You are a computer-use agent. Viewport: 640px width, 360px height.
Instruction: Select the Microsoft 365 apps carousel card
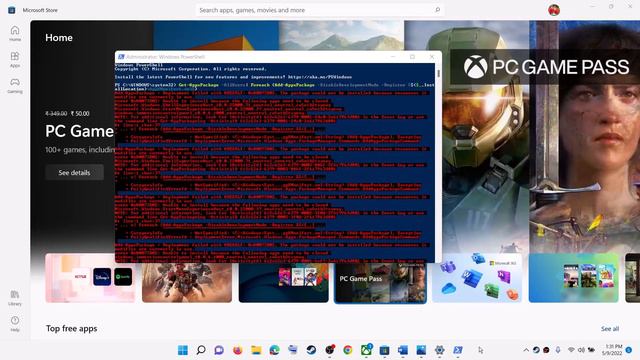[477, 278]
